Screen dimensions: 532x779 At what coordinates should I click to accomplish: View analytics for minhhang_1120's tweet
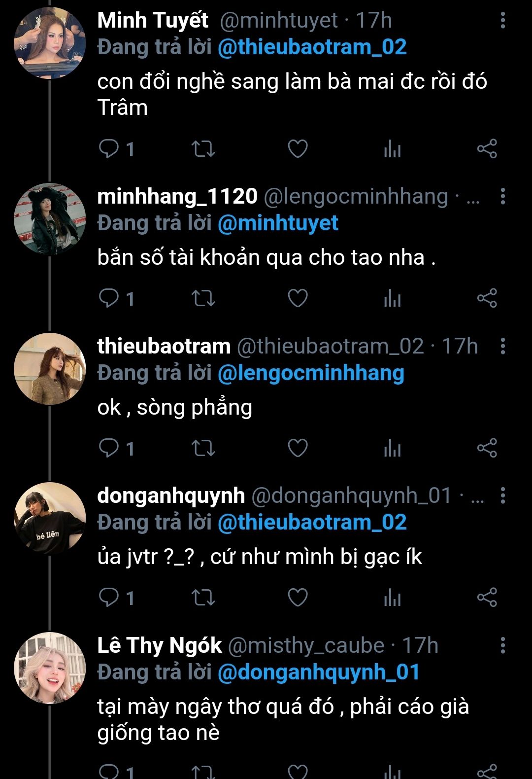[392, 298]
